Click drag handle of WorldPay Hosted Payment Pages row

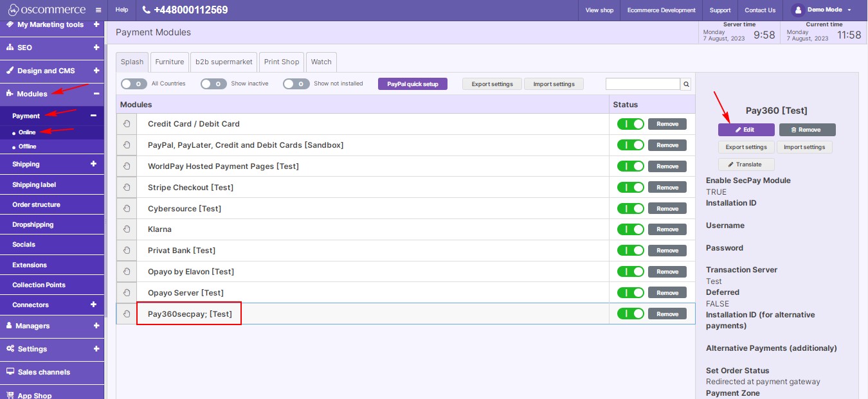pyautogui.click(x=127, y=166)
